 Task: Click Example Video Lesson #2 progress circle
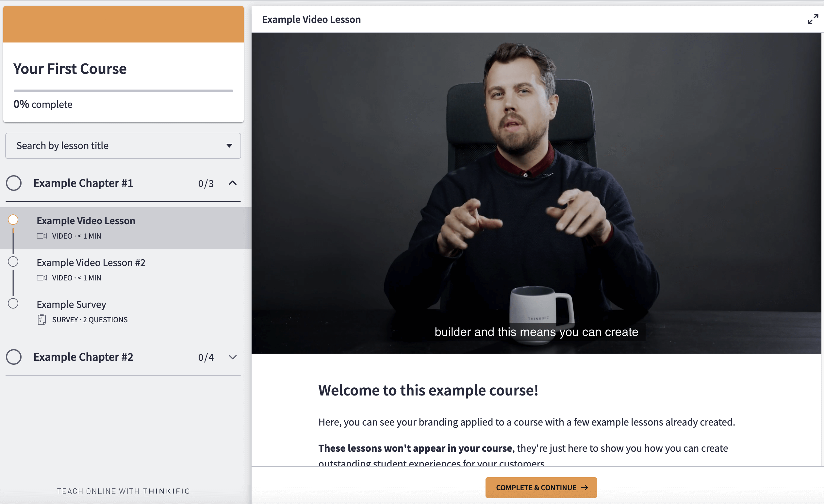pos(13,261)
